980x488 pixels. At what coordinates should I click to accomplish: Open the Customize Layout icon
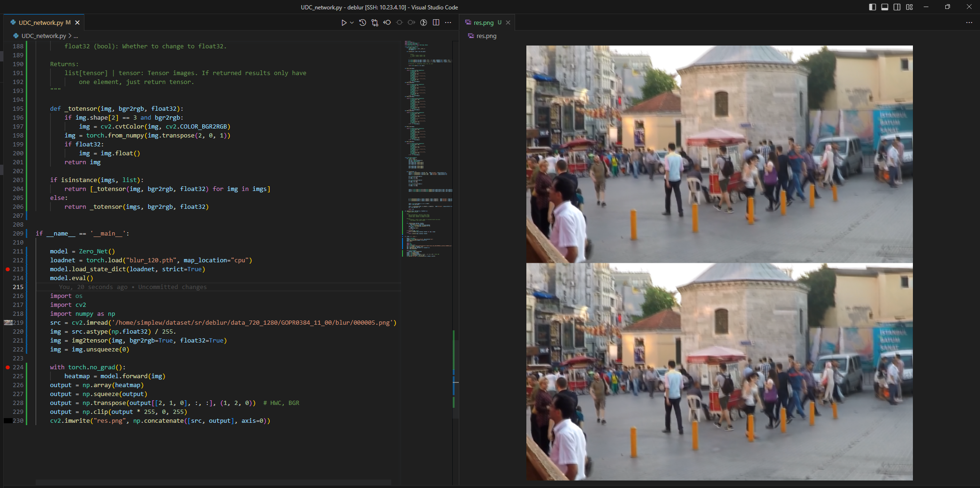coord(910,7)
